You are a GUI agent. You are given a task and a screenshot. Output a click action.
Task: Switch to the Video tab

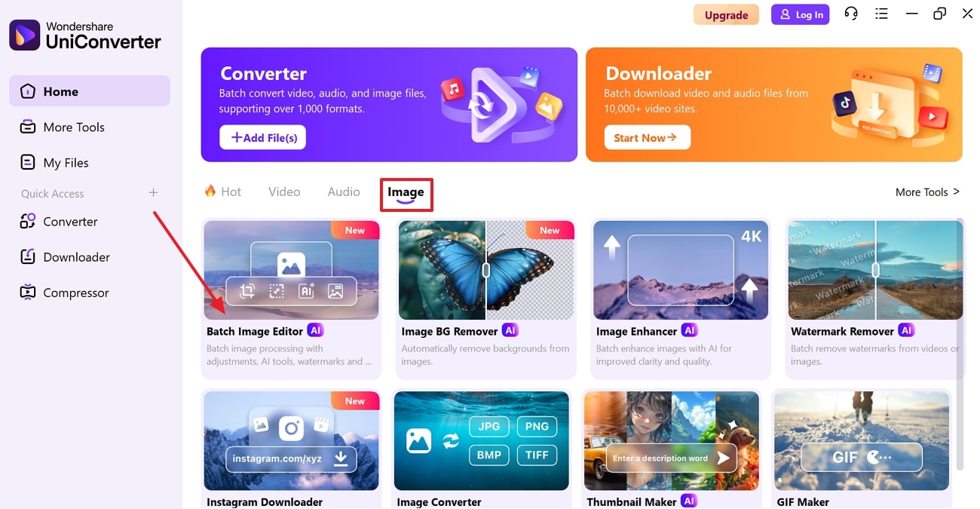pos(284,192)
